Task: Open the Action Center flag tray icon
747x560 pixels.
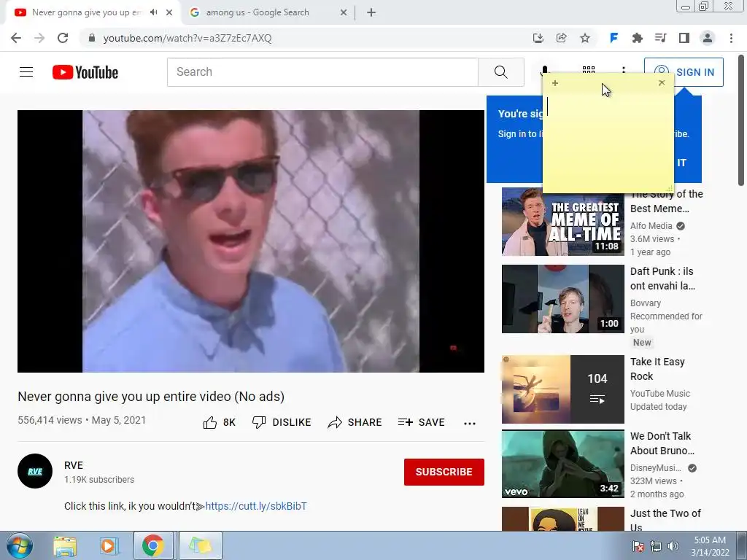Action: [639, 546]
